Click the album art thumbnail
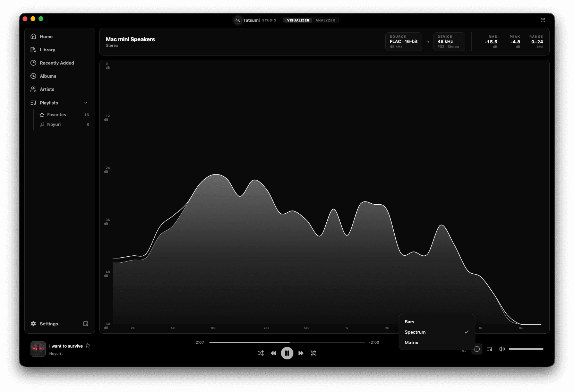 (x=38, y=349)
